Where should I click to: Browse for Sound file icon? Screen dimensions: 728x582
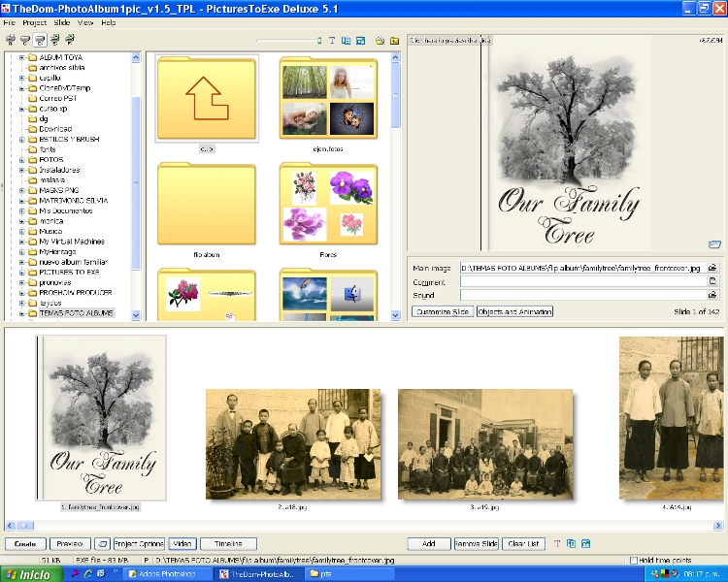(x=711, y=294)
